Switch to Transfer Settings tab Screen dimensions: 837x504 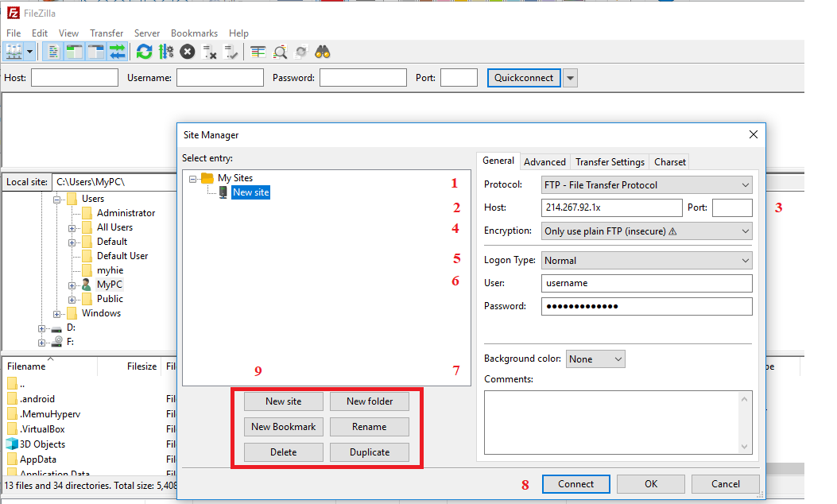tap(610, 161)
